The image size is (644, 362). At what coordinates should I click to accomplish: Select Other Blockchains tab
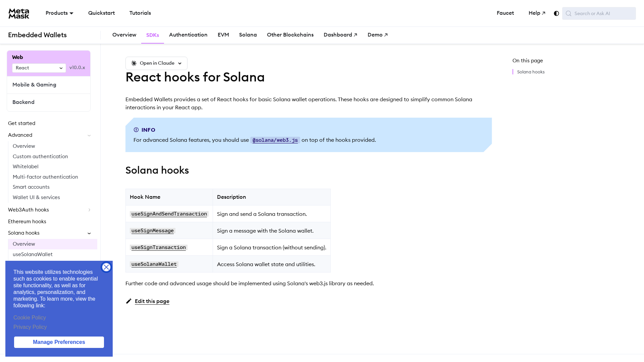click(x=290, y=35)
